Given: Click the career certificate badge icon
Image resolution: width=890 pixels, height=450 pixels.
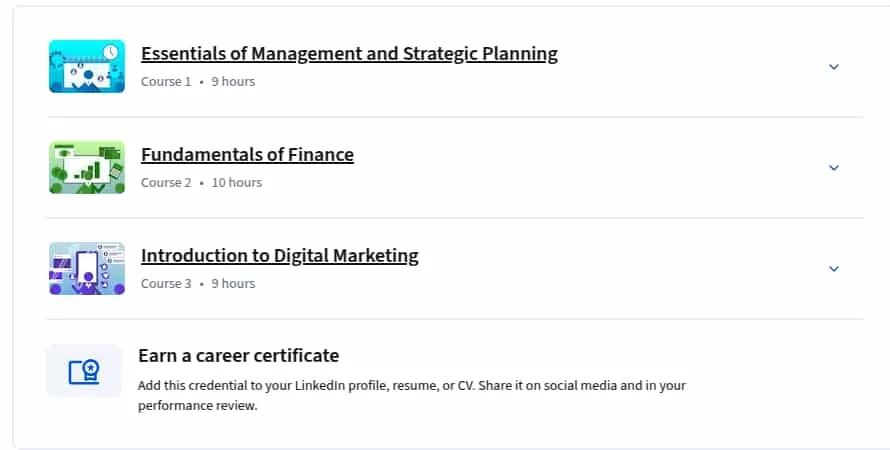Looking at the screenshot, I should 84,372.
